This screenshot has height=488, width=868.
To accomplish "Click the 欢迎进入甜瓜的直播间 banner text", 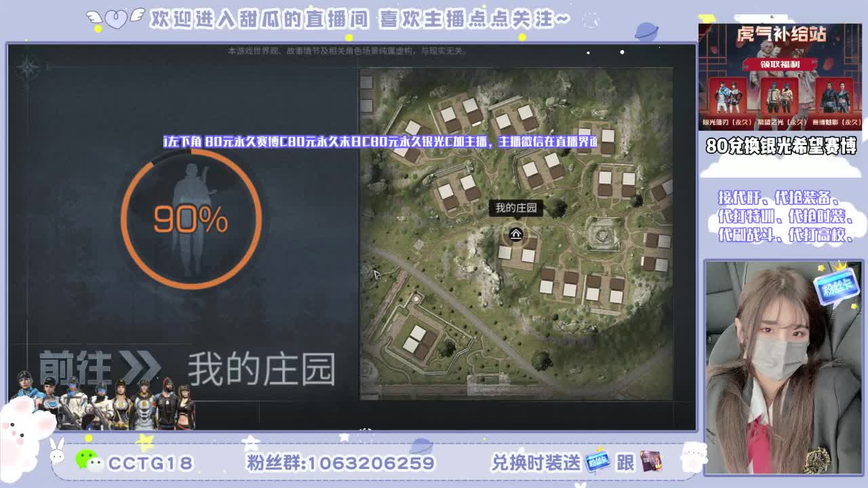I will point(260,19).
